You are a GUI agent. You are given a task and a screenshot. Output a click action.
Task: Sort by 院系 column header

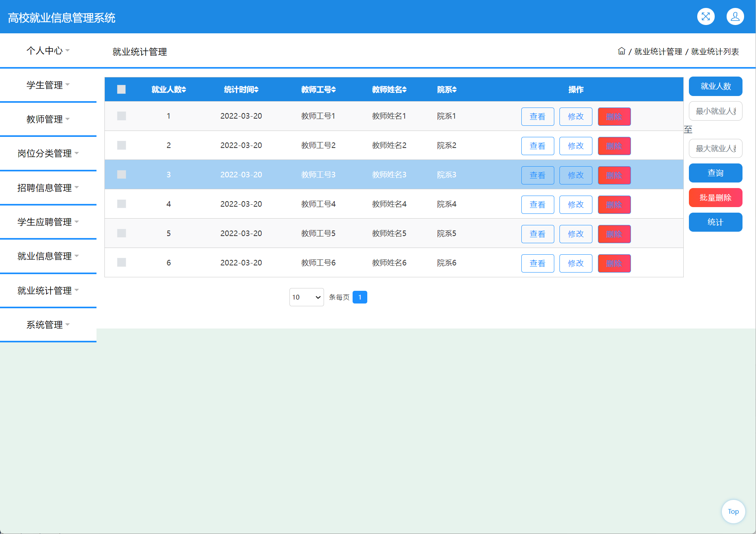tap(447, 90)
